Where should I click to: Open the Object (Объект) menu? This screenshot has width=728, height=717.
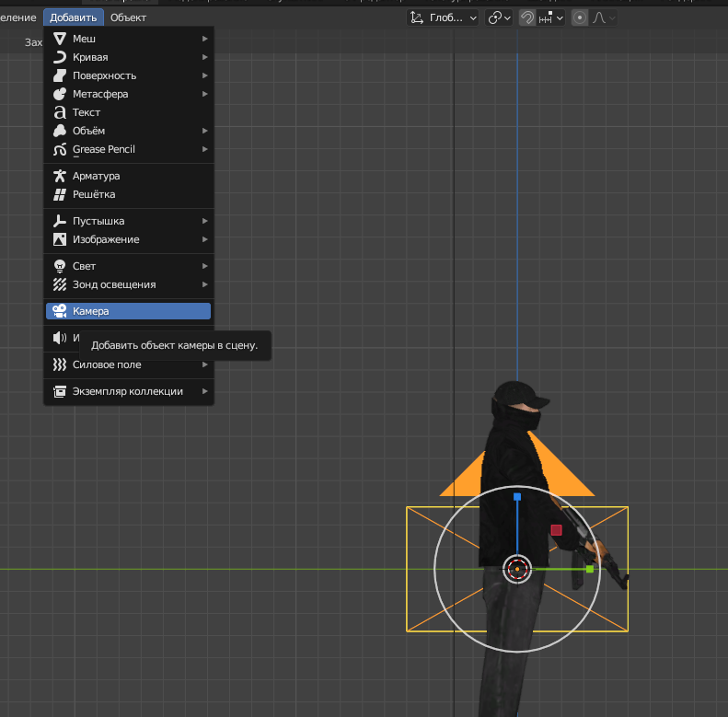pyautogui.click(x=128, y=17)
